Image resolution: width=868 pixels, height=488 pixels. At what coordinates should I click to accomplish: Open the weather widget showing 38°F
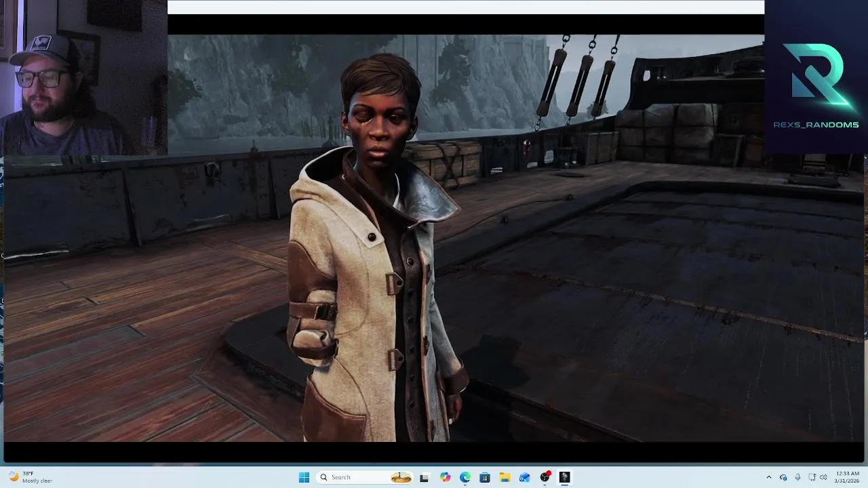(x=29, y=477)
